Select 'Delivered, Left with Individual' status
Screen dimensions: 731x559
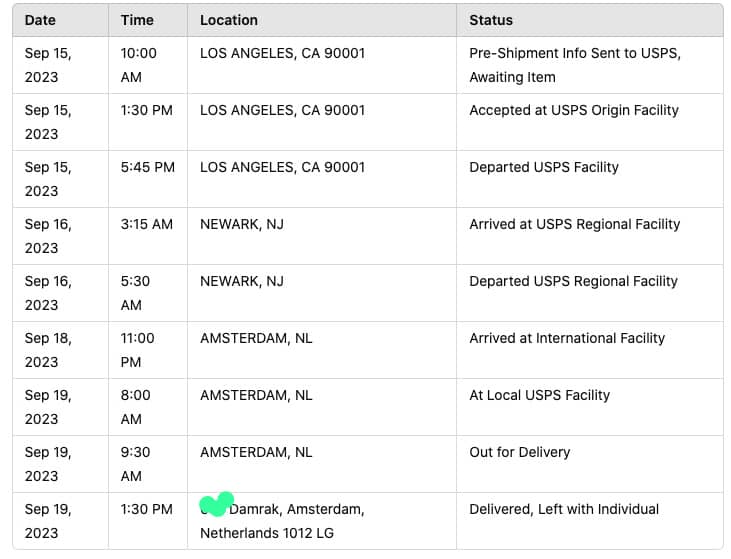coord(563,509)
